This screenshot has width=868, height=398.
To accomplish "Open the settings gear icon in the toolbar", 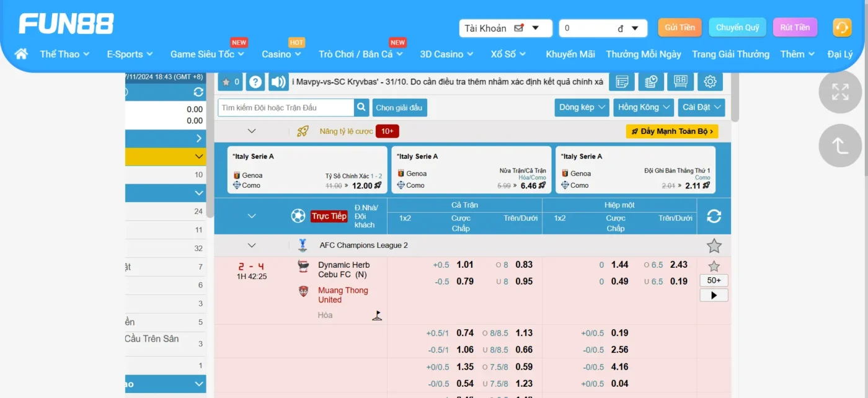I will [710, 82].
